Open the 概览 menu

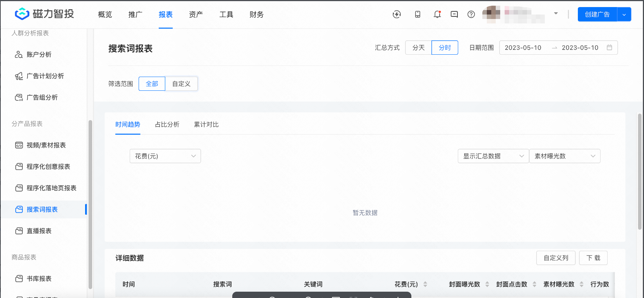pos(105,15)
